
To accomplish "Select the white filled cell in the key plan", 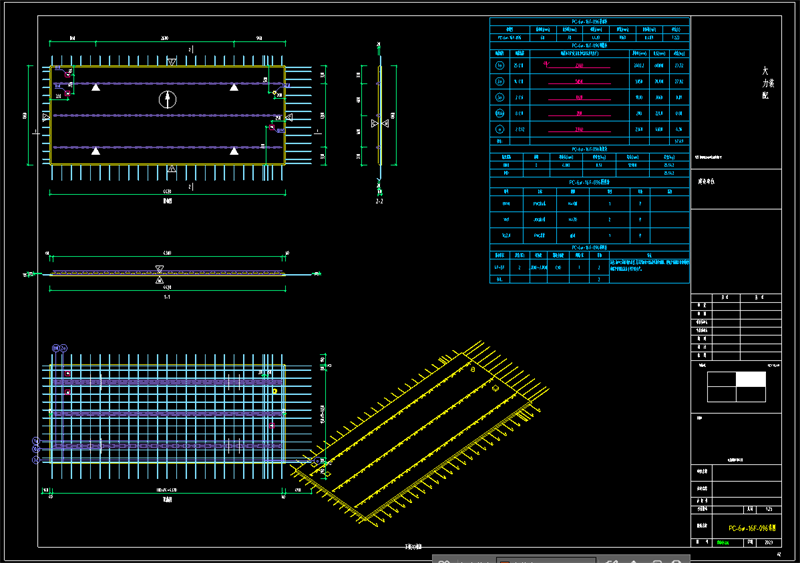I will click(x=751, y=379).
